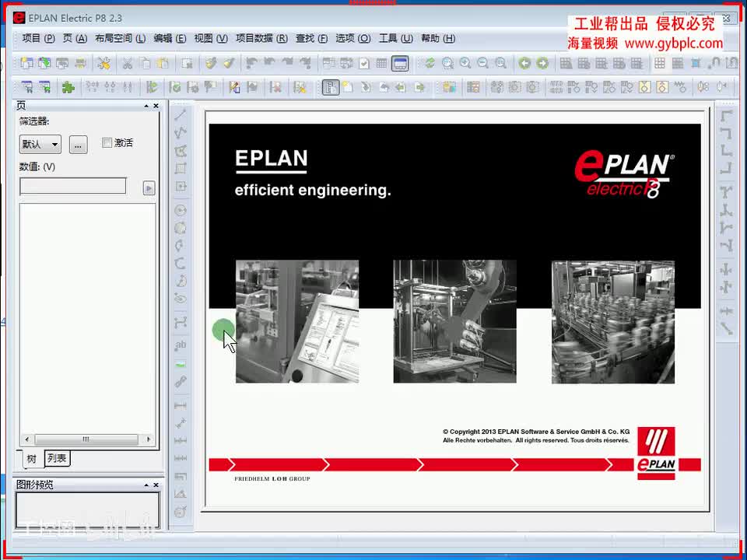Image resolution: width=747 pixels, height=560 pixels.
Task: Collapse the 页 panel with pin arrow
Action: click(x=146, y=106)
